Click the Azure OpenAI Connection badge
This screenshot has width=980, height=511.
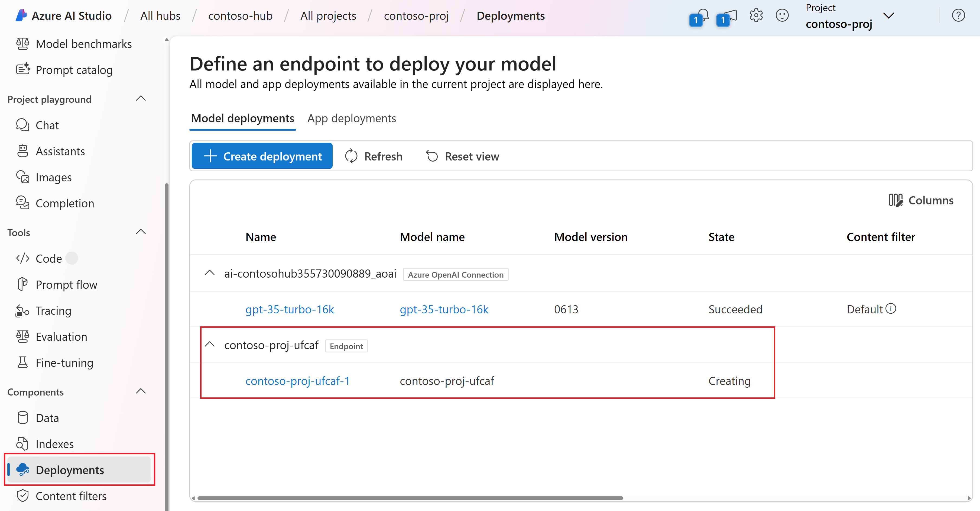coord(455,274)
